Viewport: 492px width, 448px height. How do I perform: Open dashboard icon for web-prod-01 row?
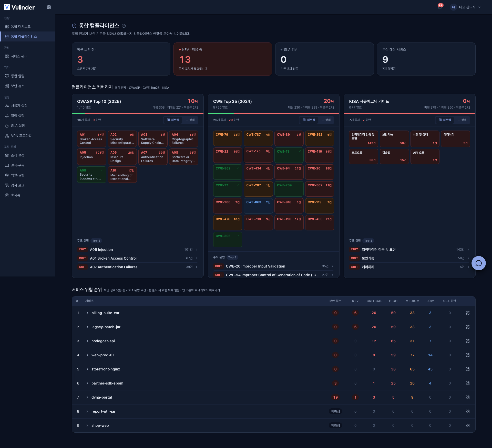pyautogui.click(x=468, y=355)
